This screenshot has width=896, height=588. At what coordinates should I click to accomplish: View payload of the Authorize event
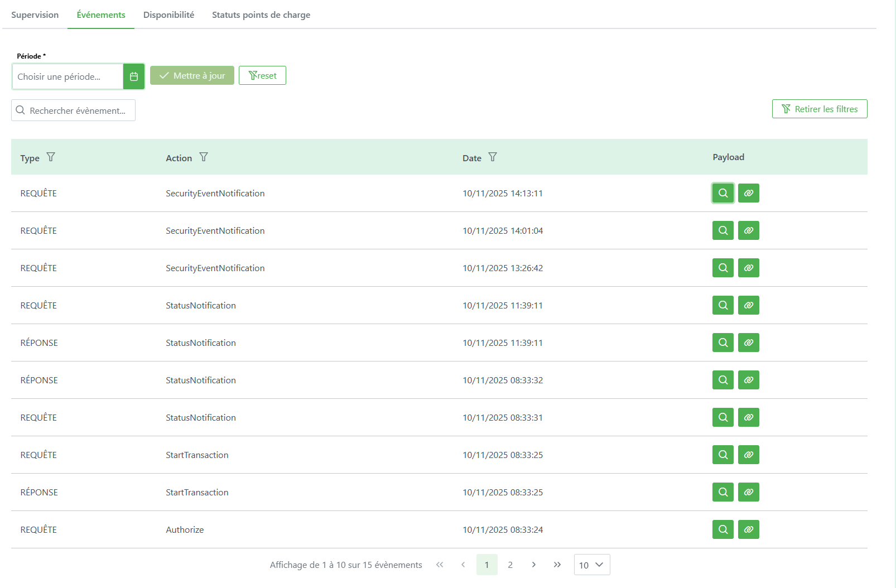pyautogui.click(x=722, y=529)
